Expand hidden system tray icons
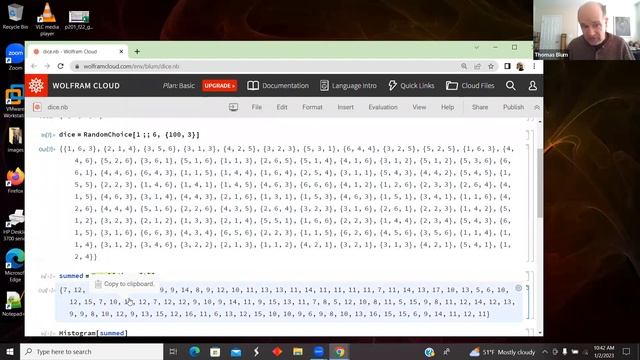The image size is (640, 360). coord(545,351)
